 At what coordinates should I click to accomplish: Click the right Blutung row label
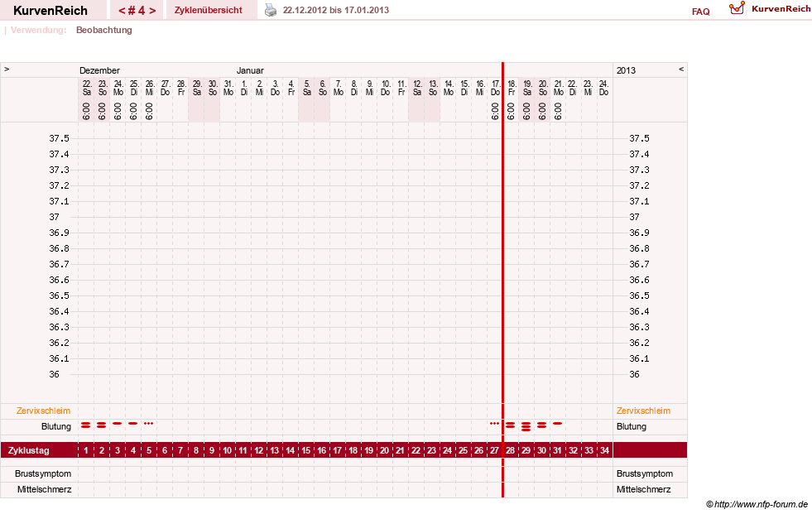[x=632, y=426]
